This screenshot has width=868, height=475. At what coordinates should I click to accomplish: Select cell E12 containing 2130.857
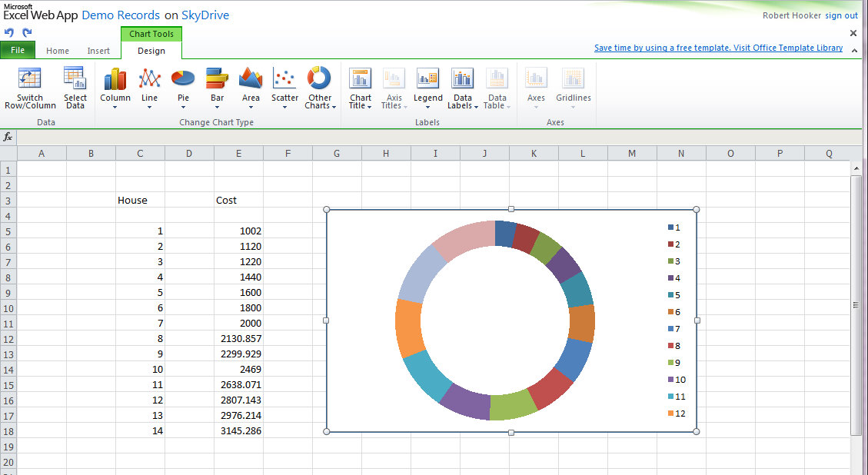[238, 338]
